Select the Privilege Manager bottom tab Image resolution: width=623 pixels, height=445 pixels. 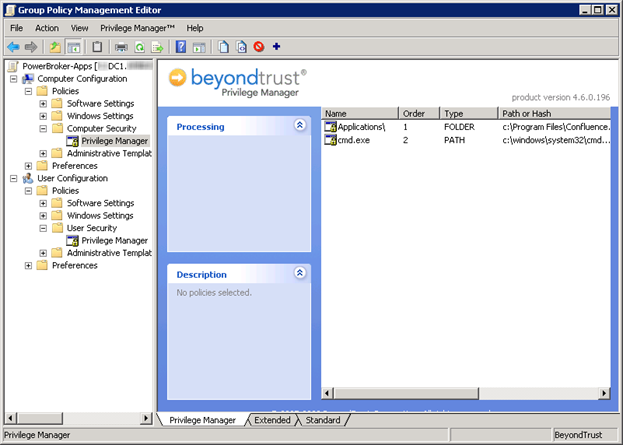point(202,420)
